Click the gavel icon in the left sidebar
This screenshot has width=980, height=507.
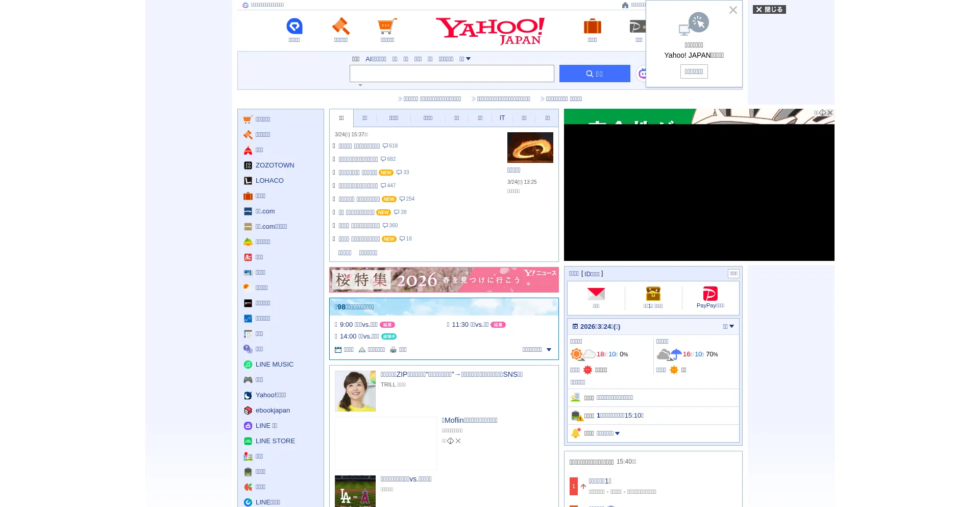pyautogui.click(x=248, y=135)
